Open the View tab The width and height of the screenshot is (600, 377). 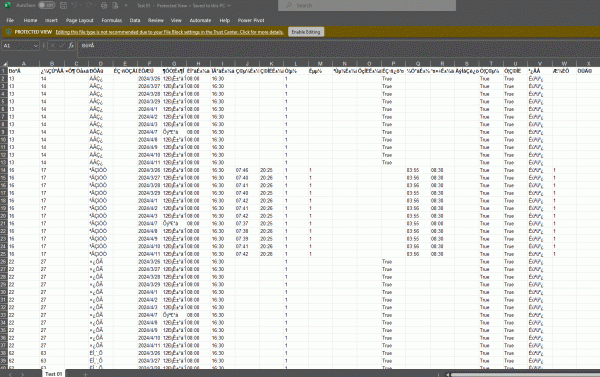click(x=176, y=20)
